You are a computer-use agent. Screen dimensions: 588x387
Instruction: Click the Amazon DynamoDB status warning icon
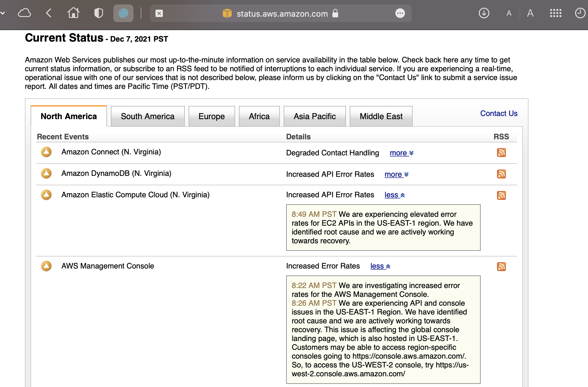point(46,173)
